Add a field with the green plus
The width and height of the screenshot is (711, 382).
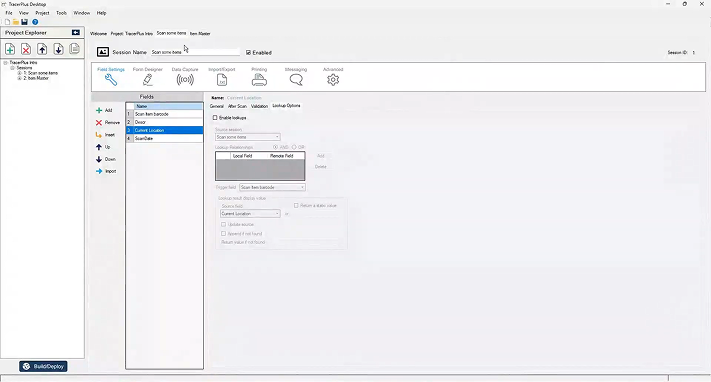pos(99,110)
